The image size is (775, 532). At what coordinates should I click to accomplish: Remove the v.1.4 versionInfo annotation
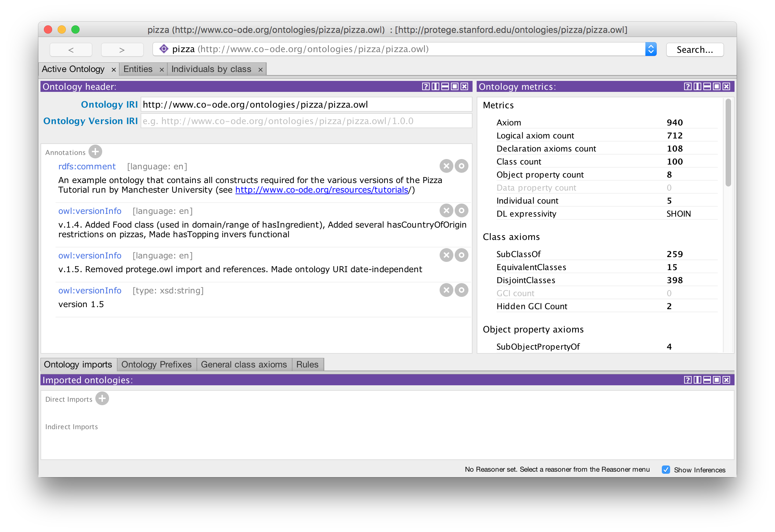click(446, 210)
